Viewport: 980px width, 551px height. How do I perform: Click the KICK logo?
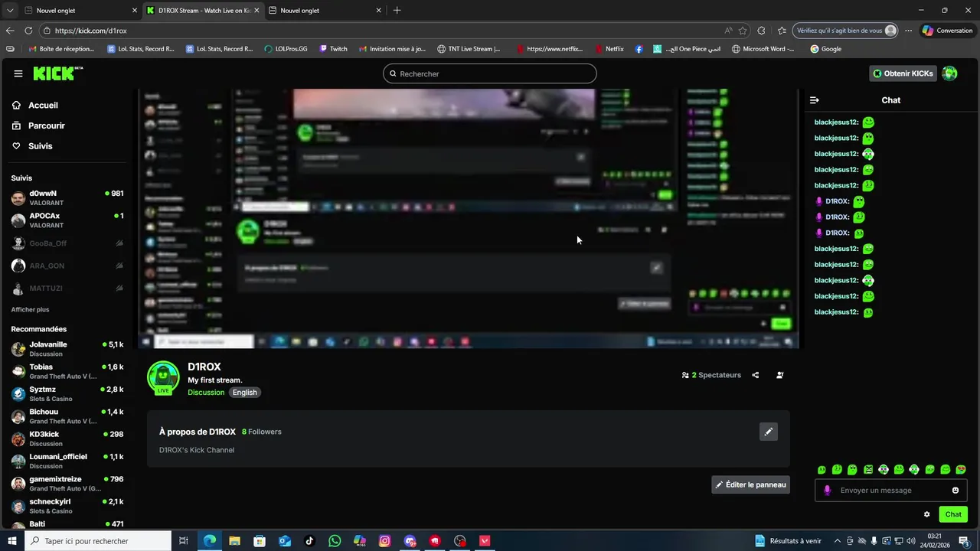point(57,73)
